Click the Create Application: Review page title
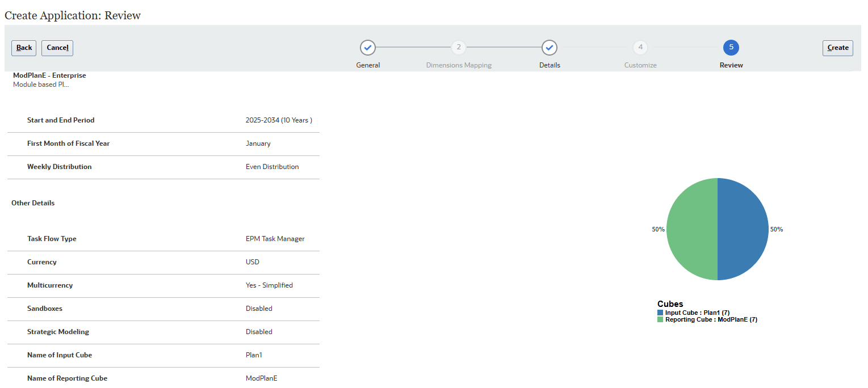Viewport: 868px width, 388px height. click(73, 15)
